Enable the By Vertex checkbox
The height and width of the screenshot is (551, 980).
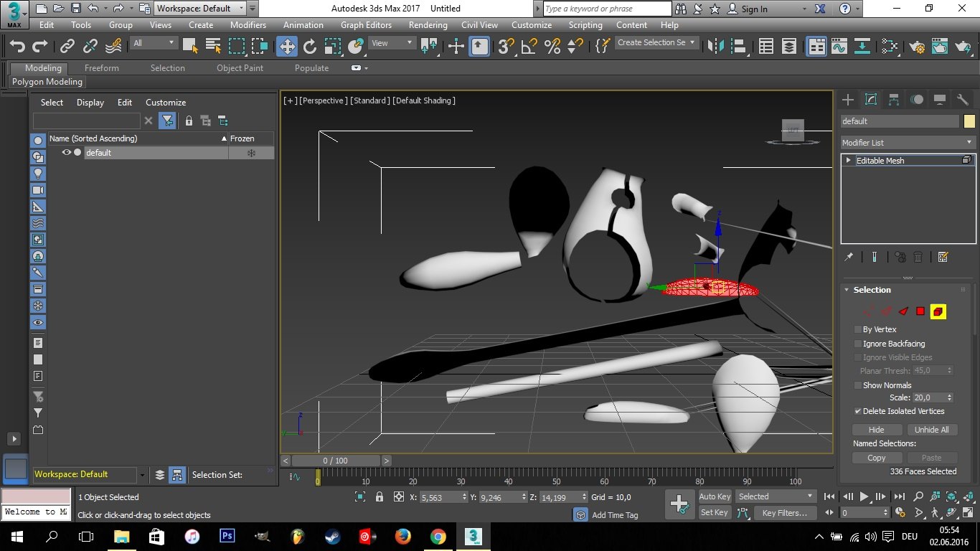tap(858, 329)
